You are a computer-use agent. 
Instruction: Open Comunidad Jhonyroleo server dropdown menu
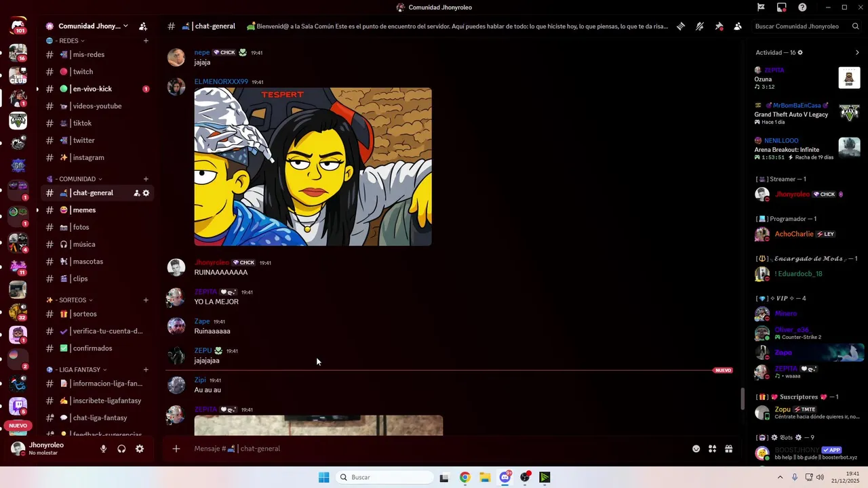click(x=86, y=26)
